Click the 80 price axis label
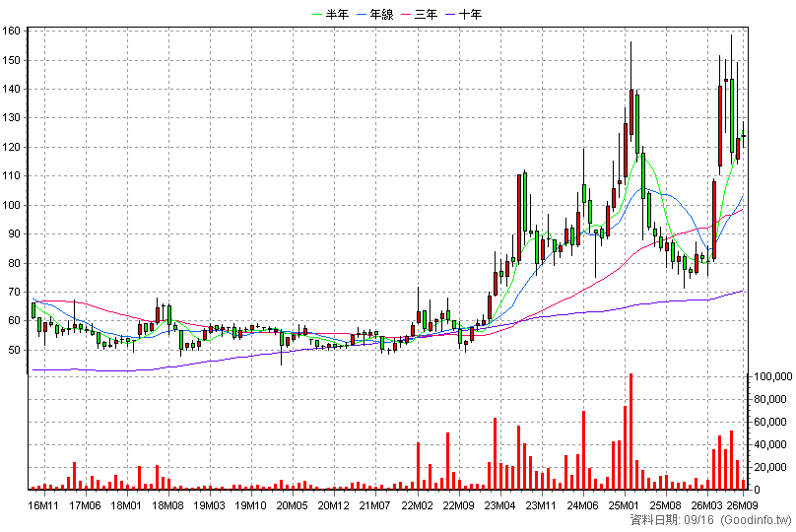This screenshot has height=532, width=796. click(14, 263)
